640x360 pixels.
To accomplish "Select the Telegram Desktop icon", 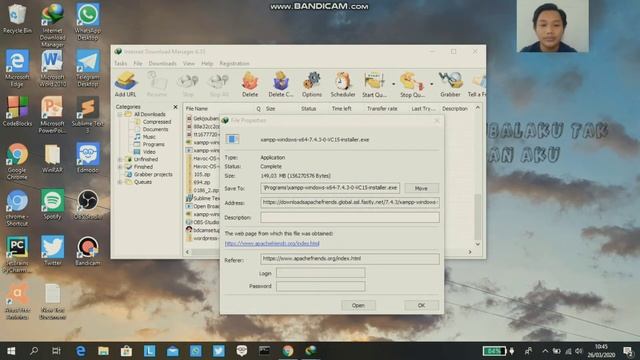I will 87,68.
